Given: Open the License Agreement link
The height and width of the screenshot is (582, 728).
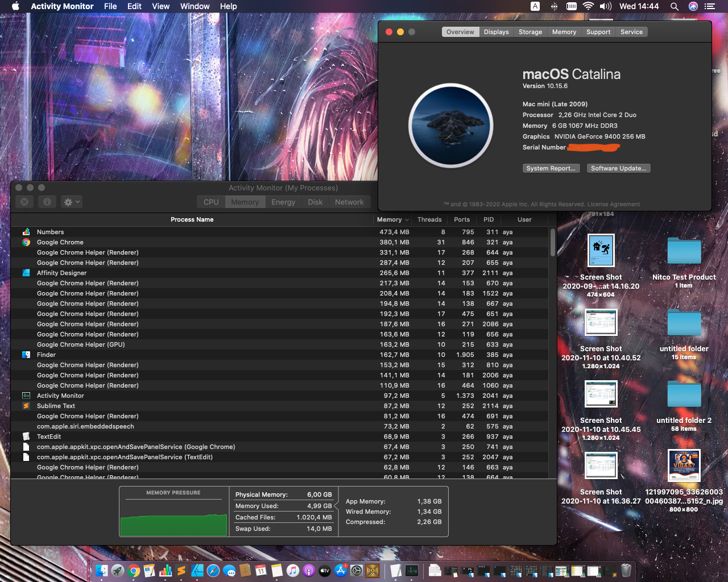Looking at the screenshot, I should [613, 205].
